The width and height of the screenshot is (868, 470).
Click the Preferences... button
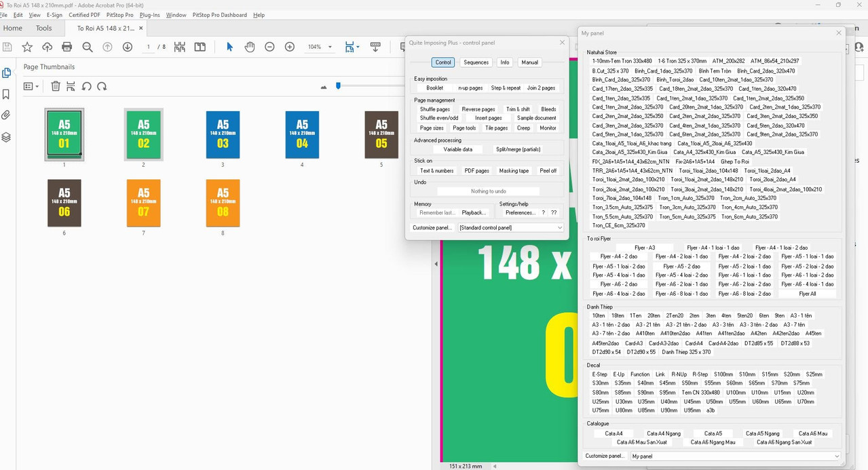(521, 213)
